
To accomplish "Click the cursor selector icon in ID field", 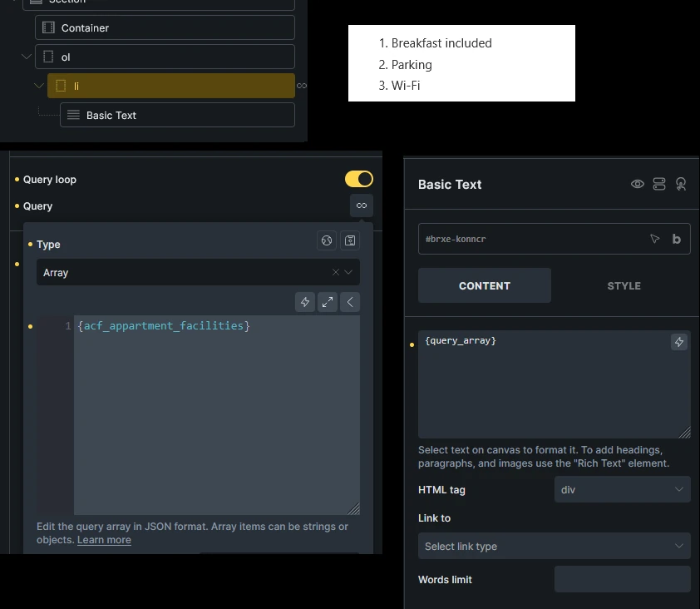I will point(654,239).
